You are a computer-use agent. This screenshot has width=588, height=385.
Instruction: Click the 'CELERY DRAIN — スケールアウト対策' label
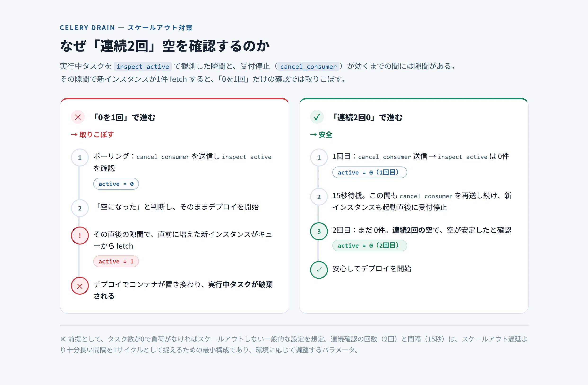126,28
